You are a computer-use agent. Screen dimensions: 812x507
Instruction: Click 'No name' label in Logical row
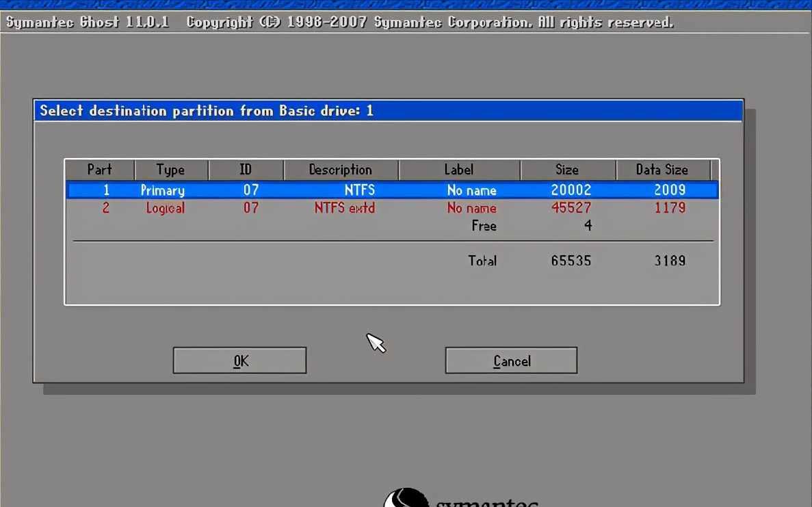(472, 208)
